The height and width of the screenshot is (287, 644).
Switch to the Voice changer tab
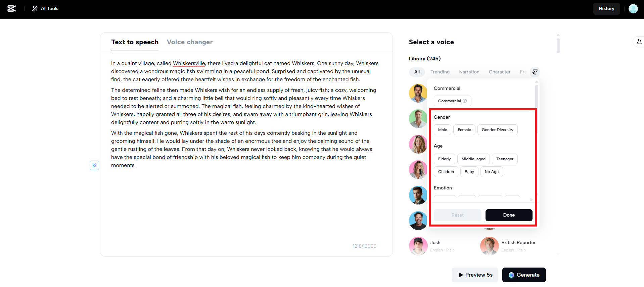tap(190, 42)
